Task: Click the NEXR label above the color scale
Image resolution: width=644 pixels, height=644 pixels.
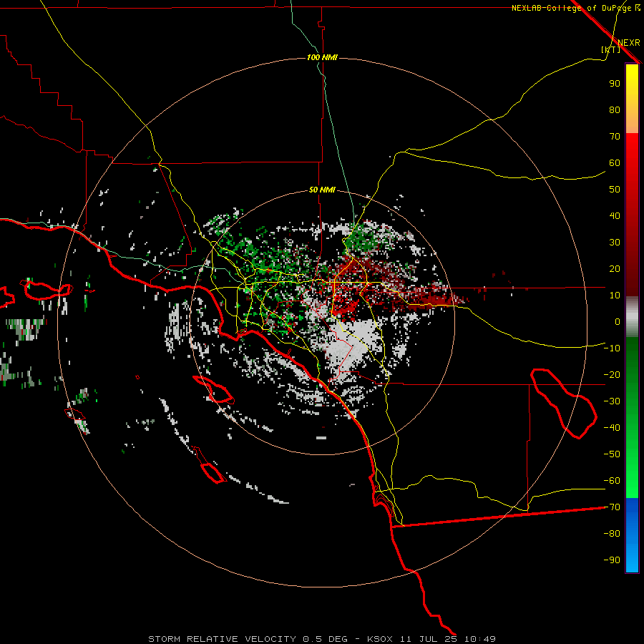Action: [x=629, y=43]
